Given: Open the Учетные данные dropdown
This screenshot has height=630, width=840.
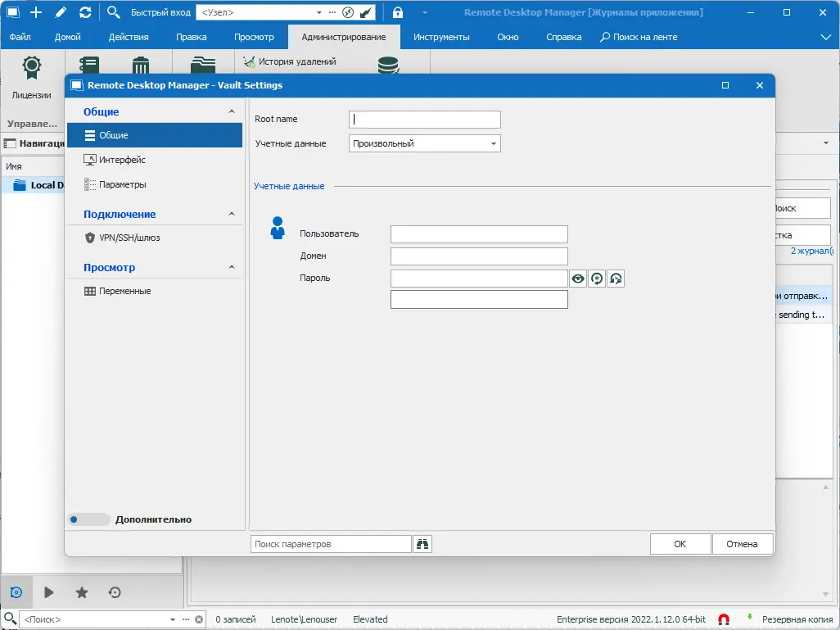Looking at the screenshot, I should point(492,143).
